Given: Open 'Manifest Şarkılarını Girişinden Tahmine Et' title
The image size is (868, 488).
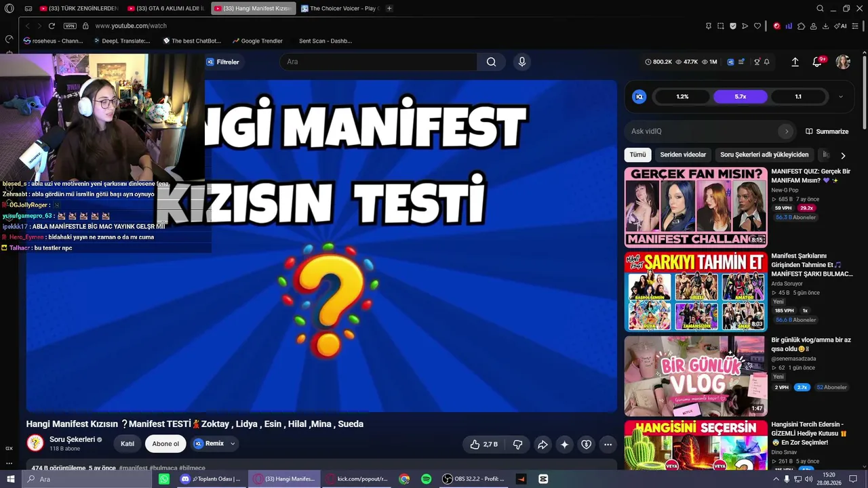Looking at the screenshot, I should point(812,265).
